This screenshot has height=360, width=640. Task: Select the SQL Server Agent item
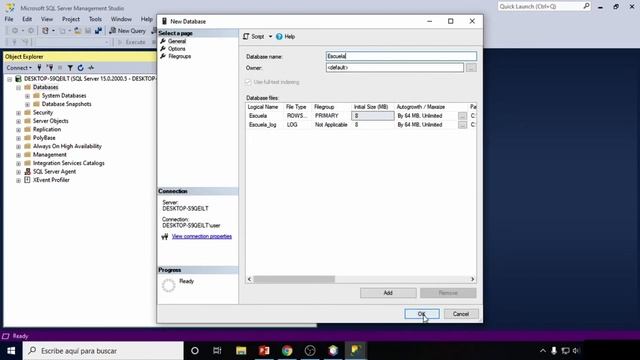(54, 171)
